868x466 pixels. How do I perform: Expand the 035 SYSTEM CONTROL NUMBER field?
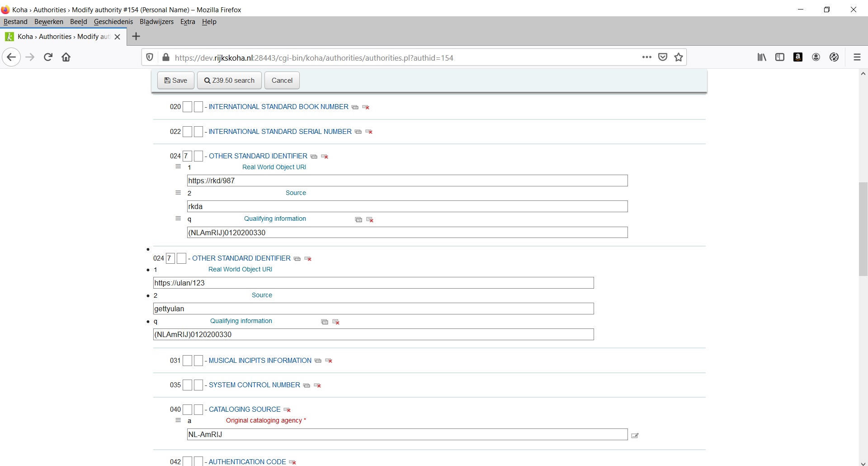pos(254,385)
